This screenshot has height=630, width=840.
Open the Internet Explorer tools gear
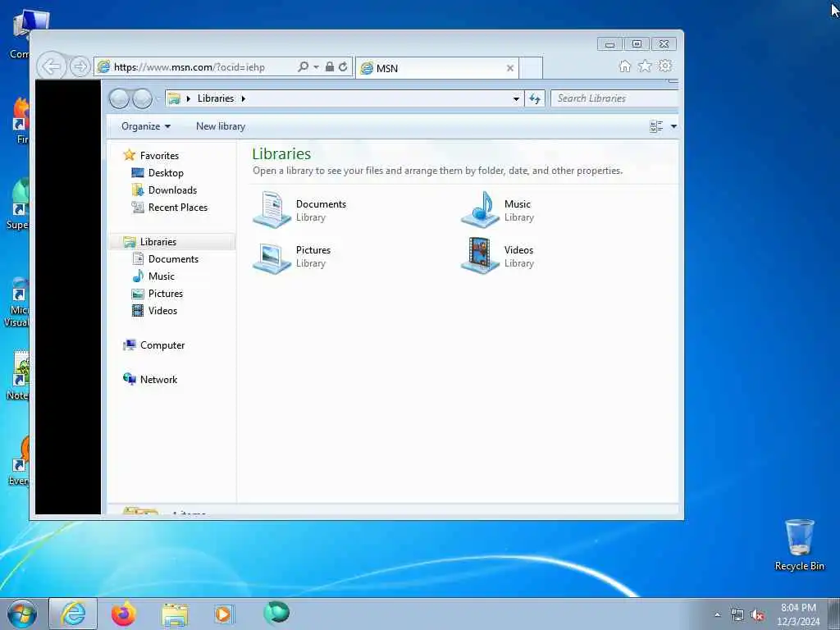[x=664, y=66]
